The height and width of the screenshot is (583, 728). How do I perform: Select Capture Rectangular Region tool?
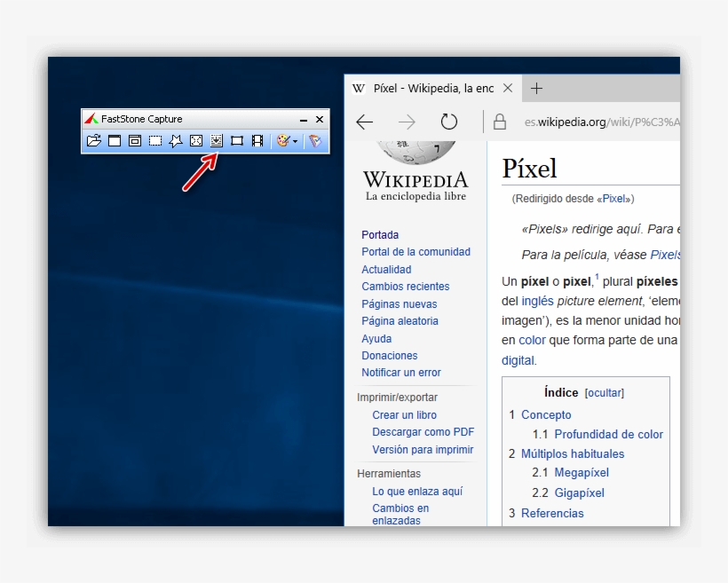coord(155,140)
